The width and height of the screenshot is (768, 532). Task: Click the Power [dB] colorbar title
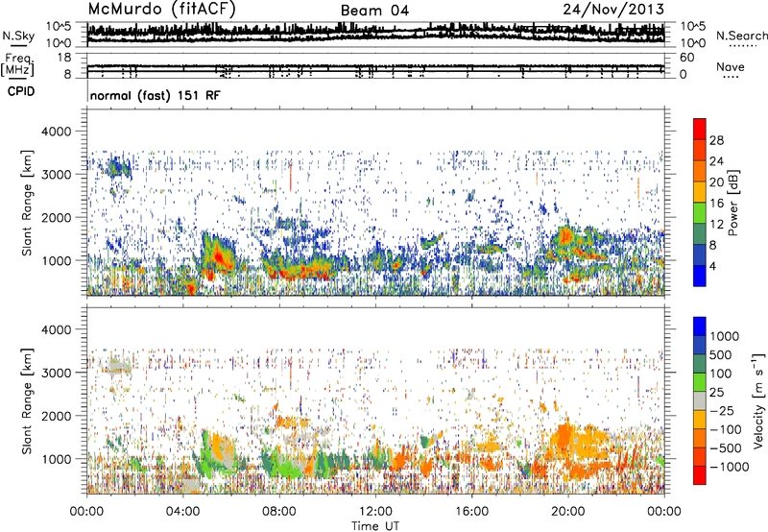point(732,203)
